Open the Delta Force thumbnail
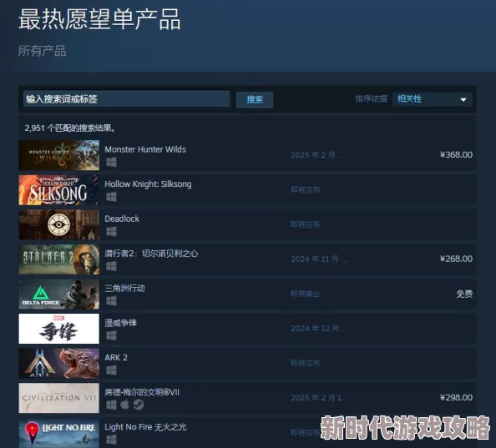Image resolution: width=496 pixels, height=448 pixels. [x=58, y=294]
